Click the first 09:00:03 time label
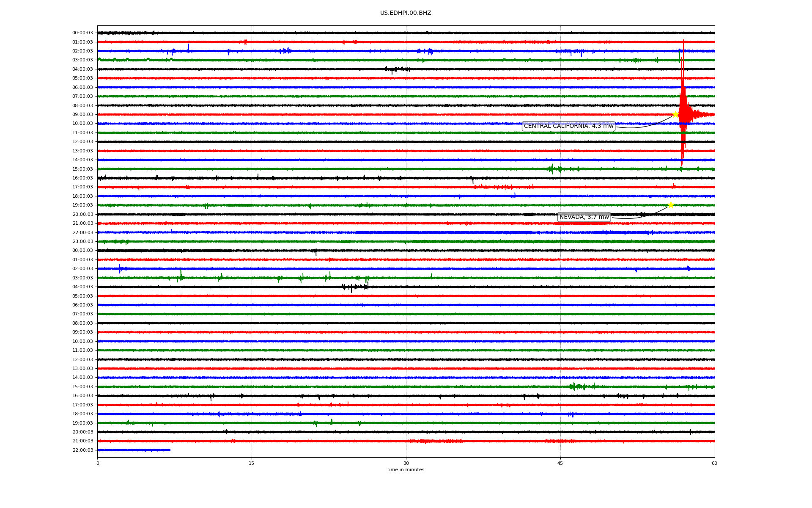The image size is (812, 508). [x=82, y=115]
